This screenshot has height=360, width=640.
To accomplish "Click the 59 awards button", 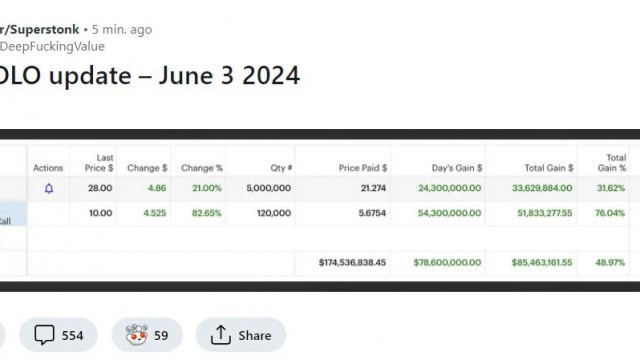I will 147,335.
